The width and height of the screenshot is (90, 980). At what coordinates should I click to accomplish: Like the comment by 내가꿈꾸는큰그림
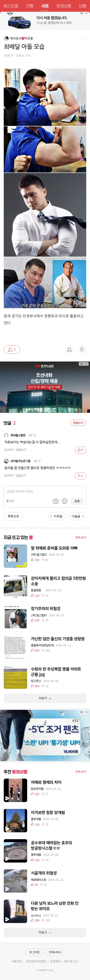pyautogui.click(x=80, y=475)
